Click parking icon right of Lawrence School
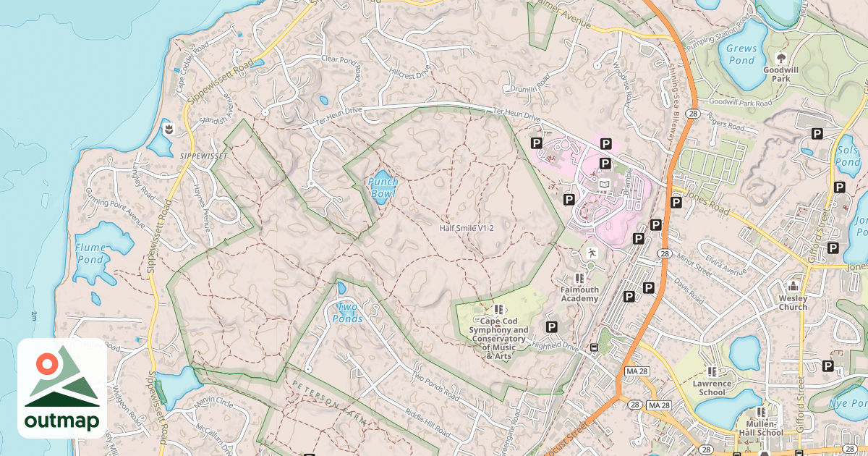 827,366
